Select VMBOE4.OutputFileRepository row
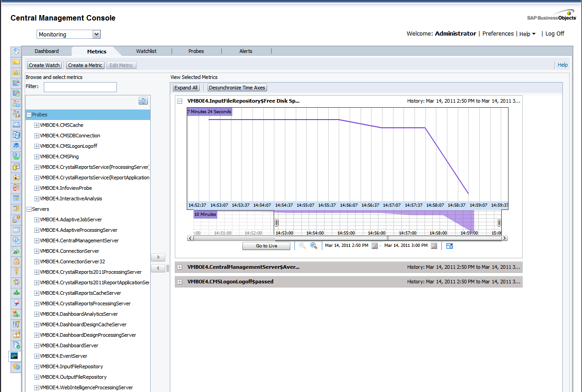This screenshot has width=582, height=392. tap(73, 377)
